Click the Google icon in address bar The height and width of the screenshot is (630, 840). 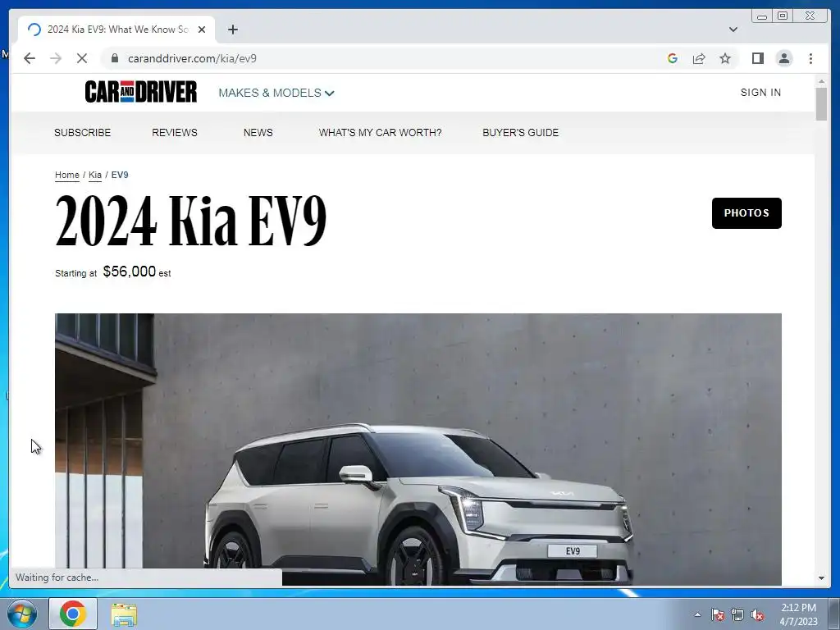(x=673, y=58)
